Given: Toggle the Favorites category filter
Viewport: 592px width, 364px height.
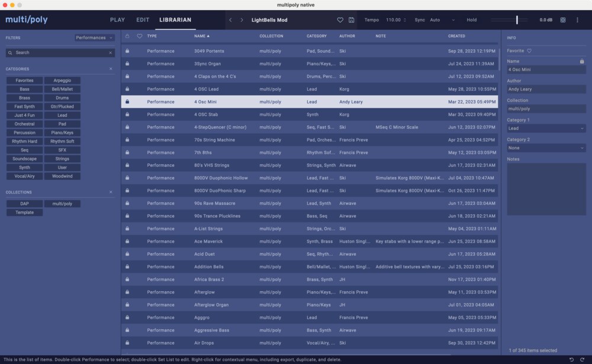Looking at the screenshot, I should [x=24, y=80].
